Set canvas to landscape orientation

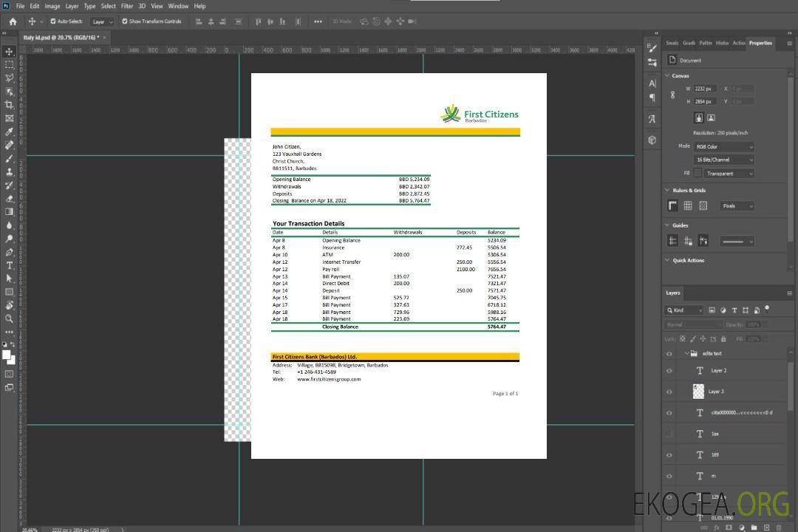pyautogui.click(x=711, y=117)
